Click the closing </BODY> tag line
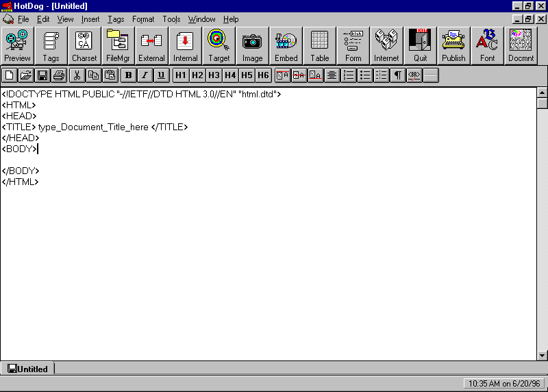The height and width of the screenshot is (392, 548). [21, 171]
